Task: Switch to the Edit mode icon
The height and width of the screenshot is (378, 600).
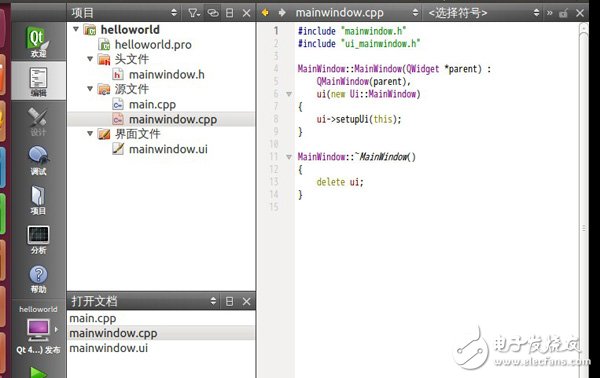Action: click(x=38, y=82)
